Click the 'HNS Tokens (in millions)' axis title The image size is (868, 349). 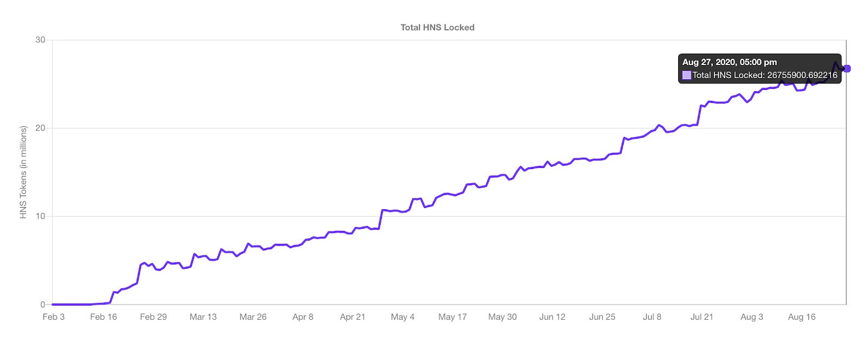pos(23,172)
